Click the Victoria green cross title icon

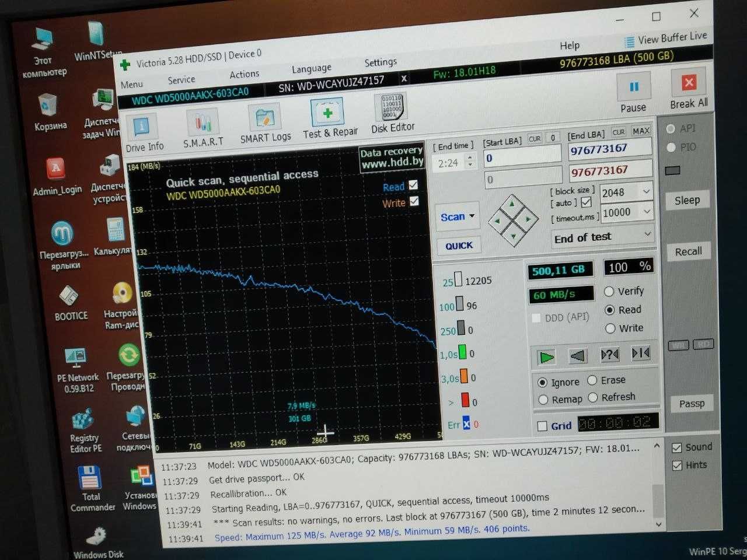pyautogui.click(x=124, y=65)
